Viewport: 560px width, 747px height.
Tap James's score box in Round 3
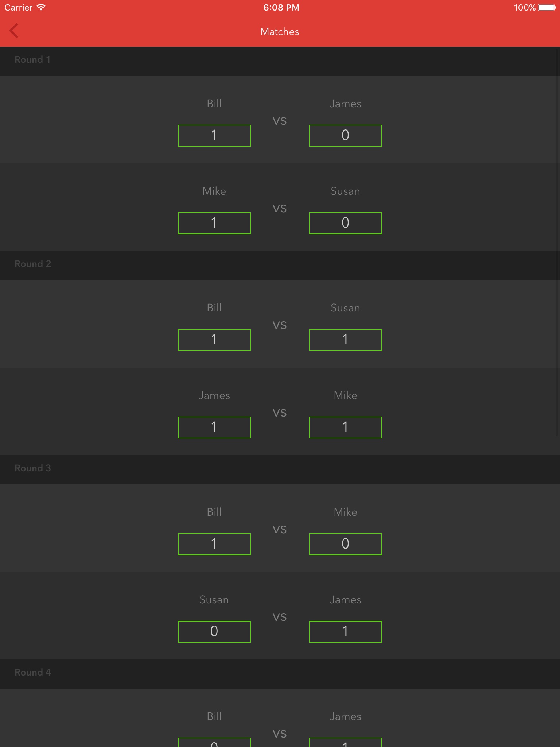tap(345, 632)
